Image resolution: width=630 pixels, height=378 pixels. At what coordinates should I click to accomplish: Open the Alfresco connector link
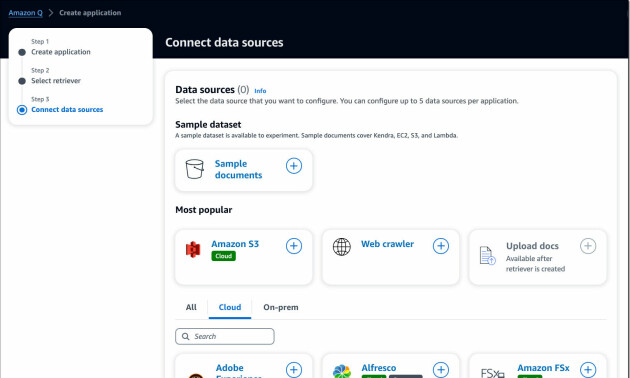378,368
